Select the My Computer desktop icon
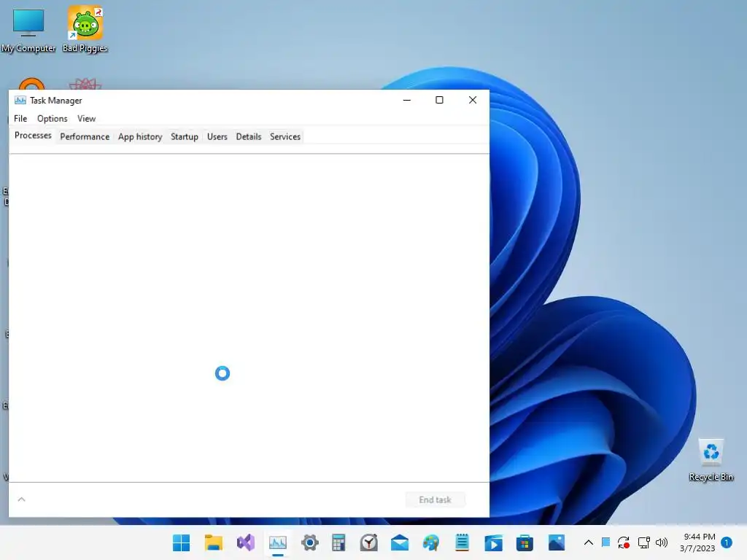Image resolution: width=747 pixels, height=560 pixels. 28,30
